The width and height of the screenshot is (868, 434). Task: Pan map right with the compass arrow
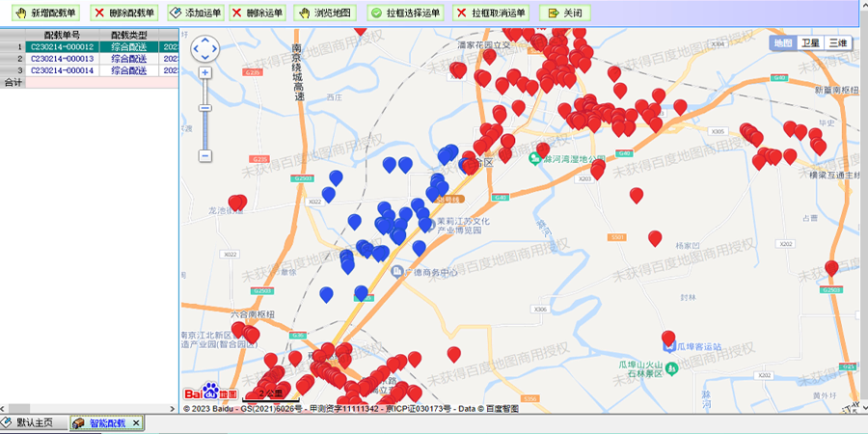215,49
